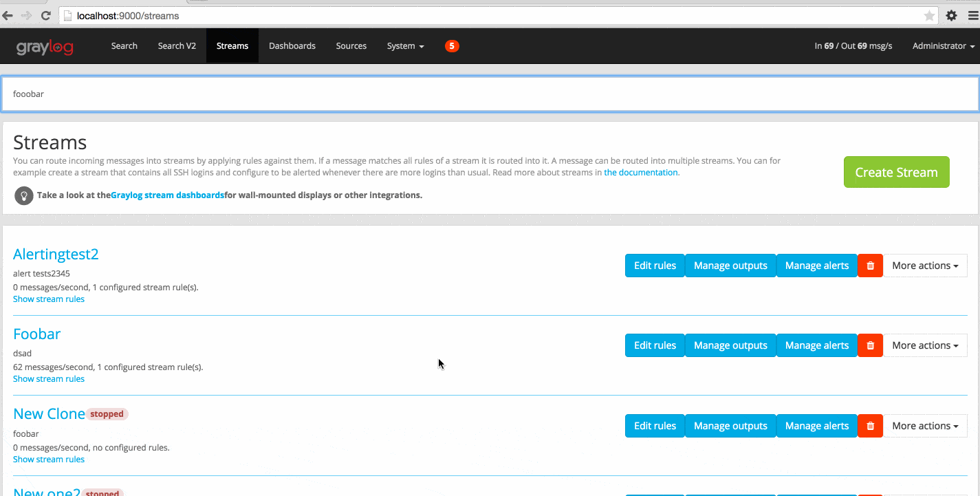Expand More actions for Alertingtest2
980x496 pixels.
[x=925, y=266]
